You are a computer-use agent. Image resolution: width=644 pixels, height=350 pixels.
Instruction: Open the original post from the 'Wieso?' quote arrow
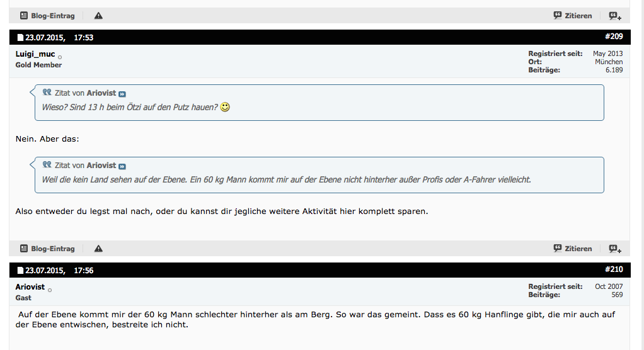point(122,94)
